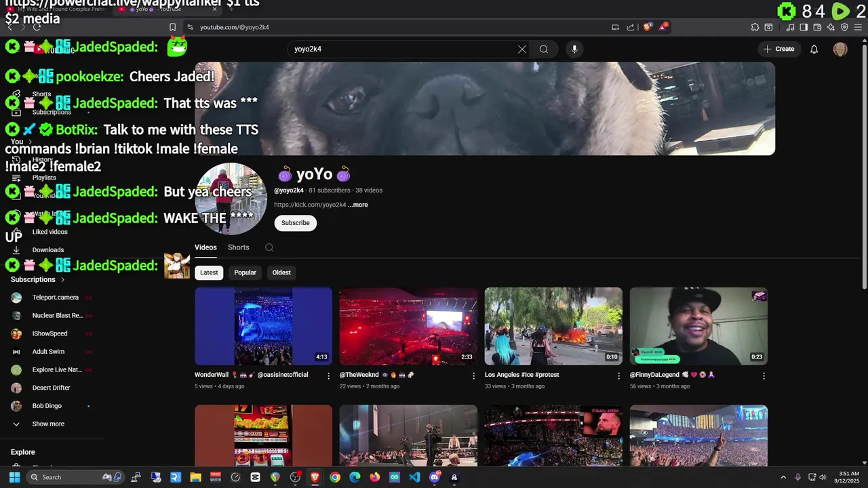Screen dimensions: 868x488
Task: Search within the channel magnifier icon
Action: [269, 247]
